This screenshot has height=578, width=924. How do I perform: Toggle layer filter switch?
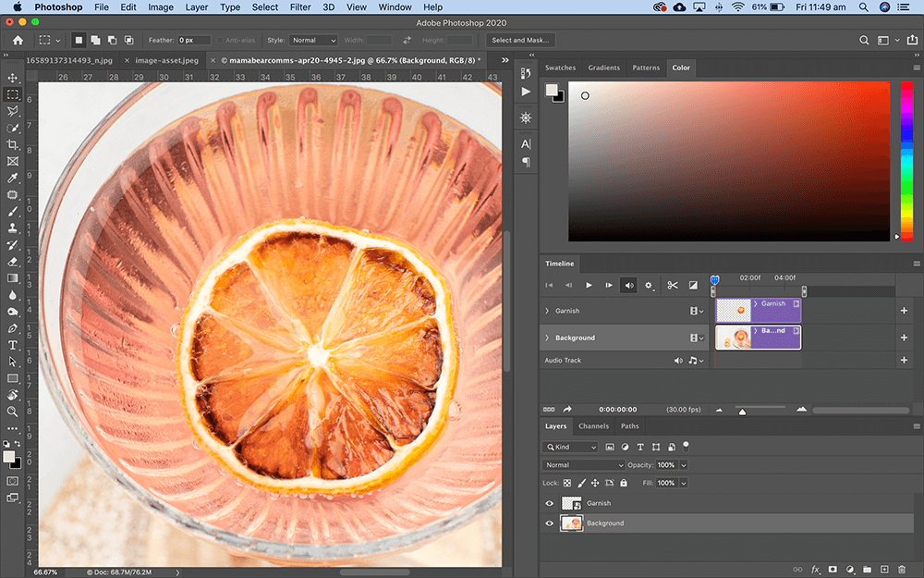pyautogui.click(x=686, y=446)
